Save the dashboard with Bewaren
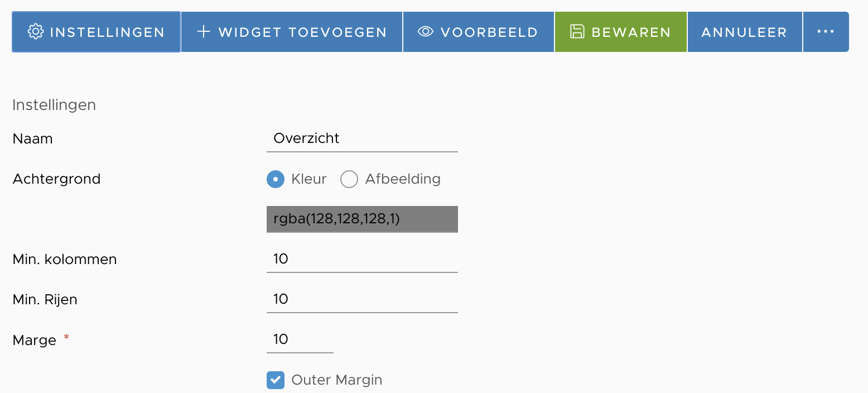 (620, 32)
